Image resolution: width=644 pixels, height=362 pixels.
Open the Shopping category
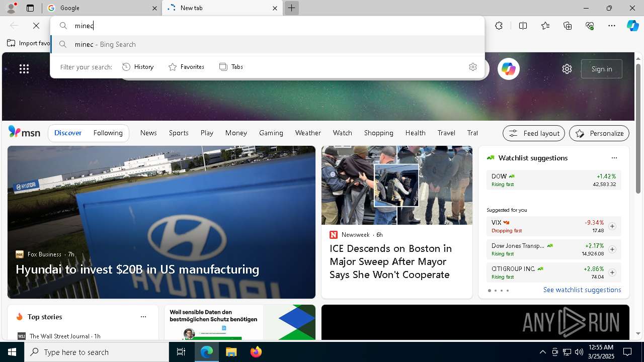point(378,133)
